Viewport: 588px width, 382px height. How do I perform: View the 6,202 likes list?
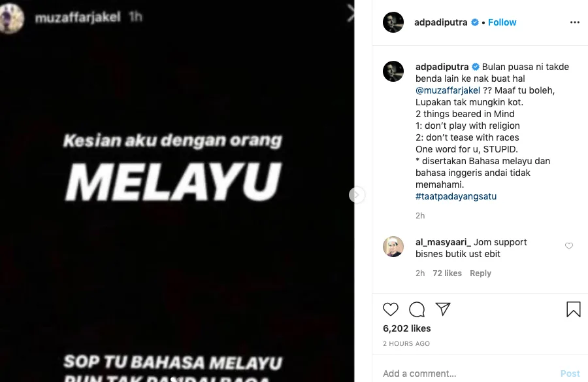pyautogui.click(x=407, y=328)
